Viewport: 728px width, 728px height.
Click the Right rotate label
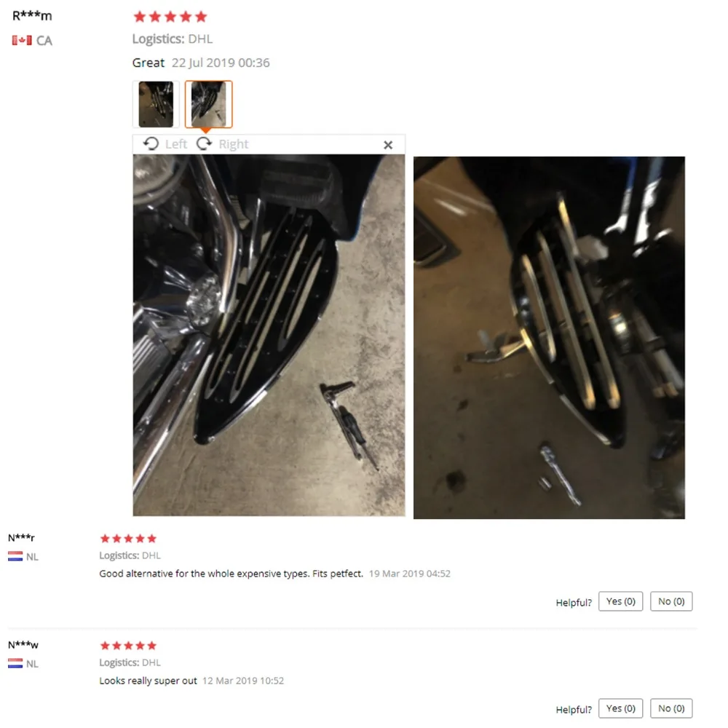pyautogui.click(x=234, y=144)
